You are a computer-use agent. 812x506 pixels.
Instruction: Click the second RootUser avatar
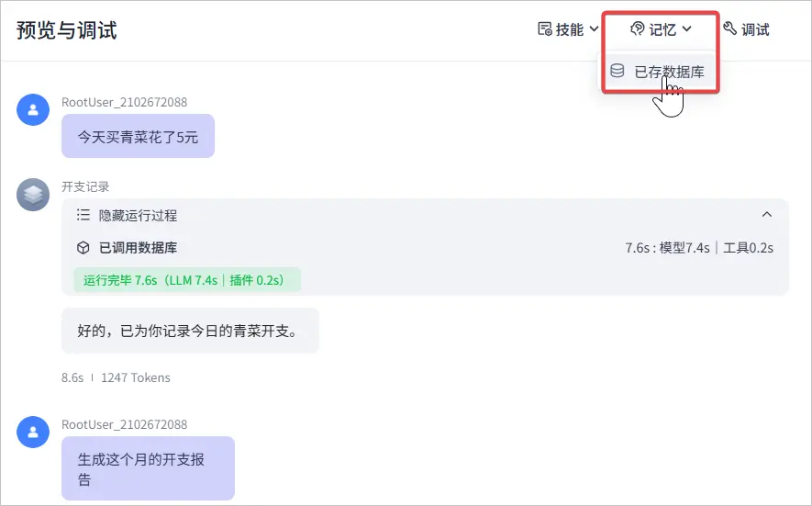33,433
